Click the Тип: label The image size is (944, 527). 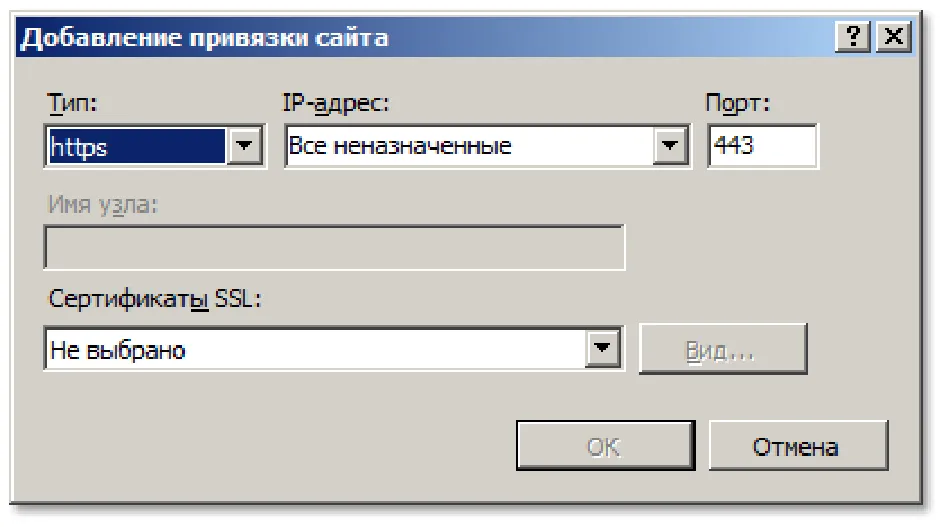[72, 103]
